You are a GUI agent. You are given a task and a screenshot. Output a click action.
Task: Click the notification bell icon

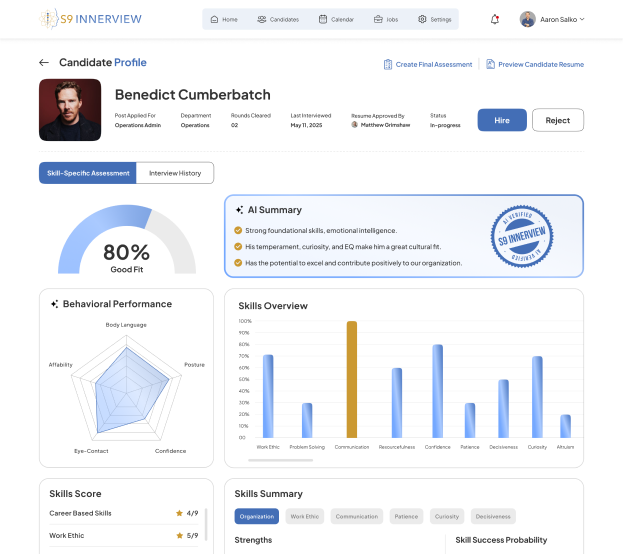(x=495, y=19)
